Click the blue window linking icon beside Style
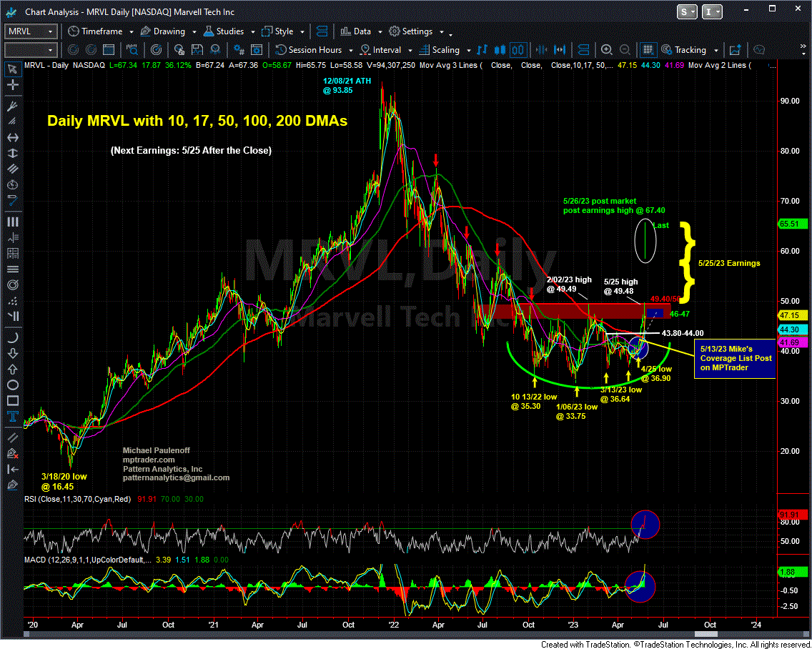The width and height of the screenshot is (812, 649). coord(321,31)
